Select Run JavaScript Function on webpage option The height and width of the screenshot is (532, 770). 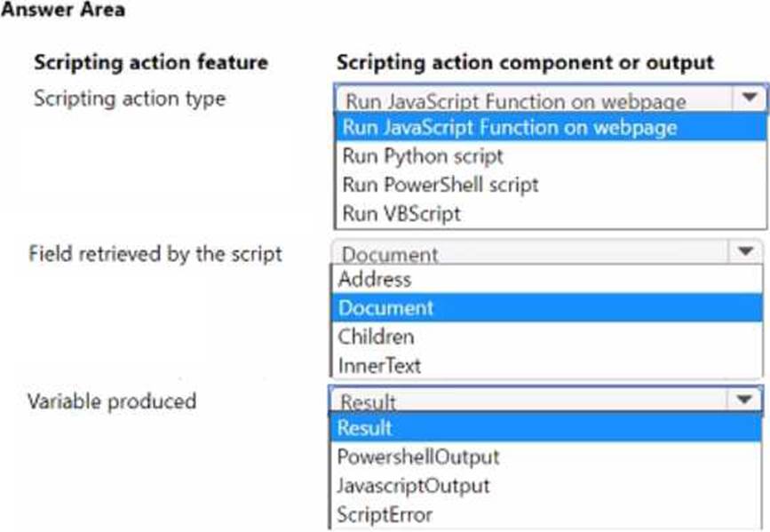click(x=510, y=127)
